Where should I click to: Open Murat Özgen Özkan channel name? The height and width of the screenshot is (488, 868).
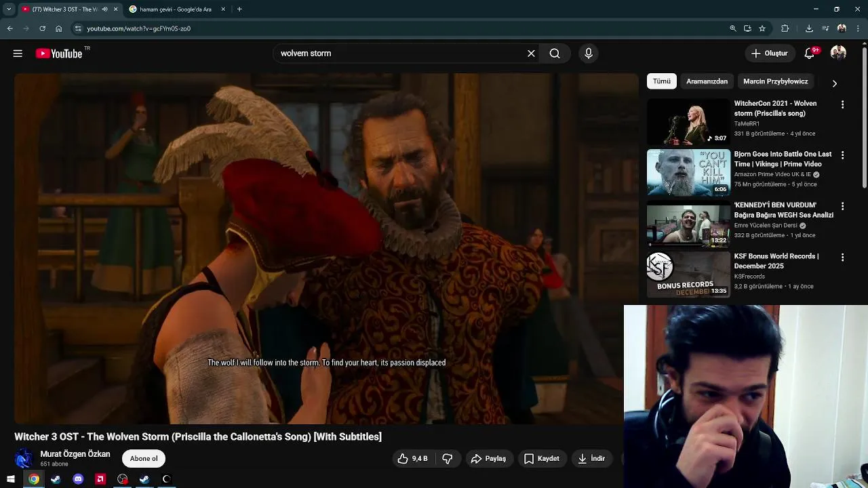tap(75, 454)
